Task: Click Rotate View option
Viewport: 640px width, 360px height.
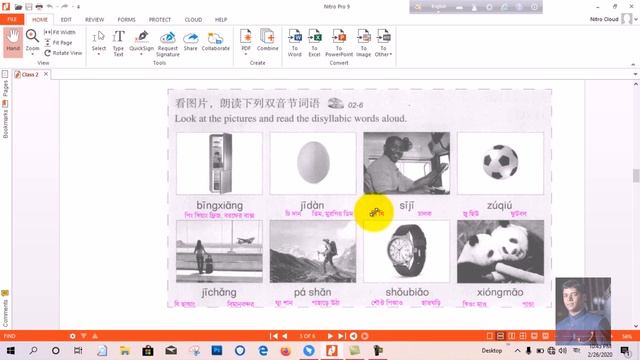Action: [63, 53]
